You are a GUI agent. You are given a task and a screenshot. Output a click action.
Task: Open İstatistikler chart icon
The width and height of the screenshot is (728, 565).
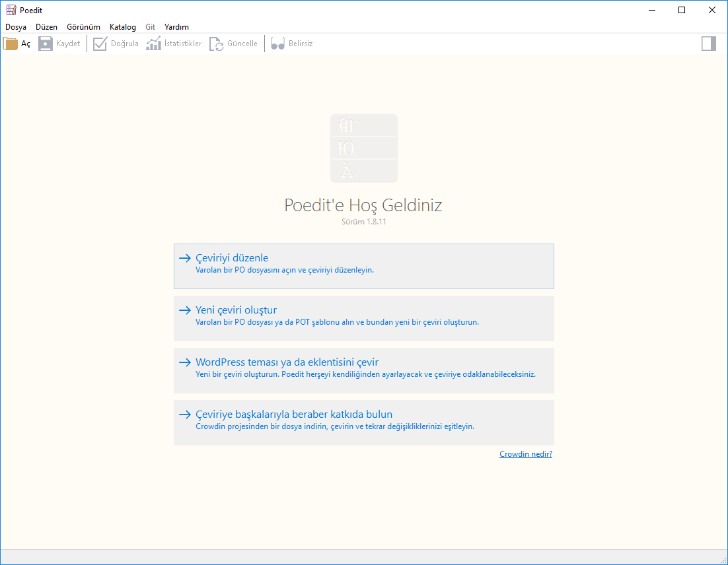[x=154, y=44]
